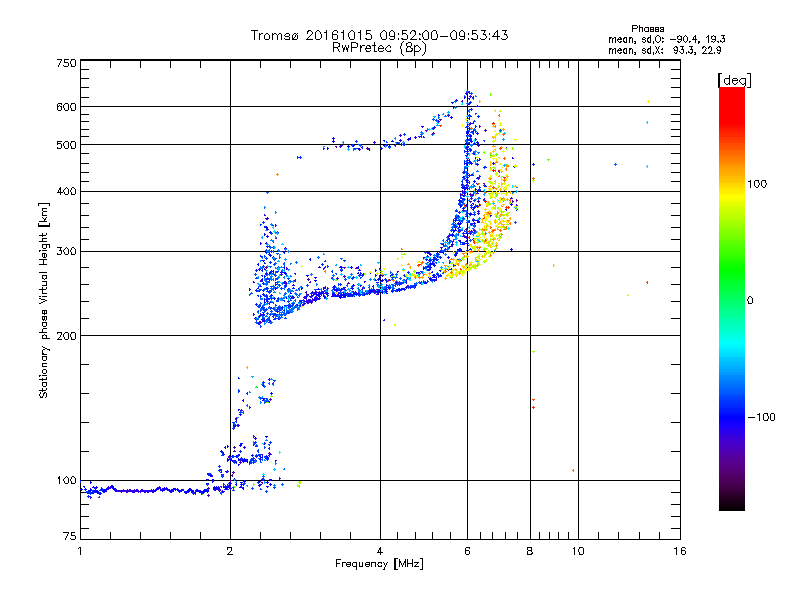
Task: Click the colorbar label '0'
Action: click(x=750, y=301)
